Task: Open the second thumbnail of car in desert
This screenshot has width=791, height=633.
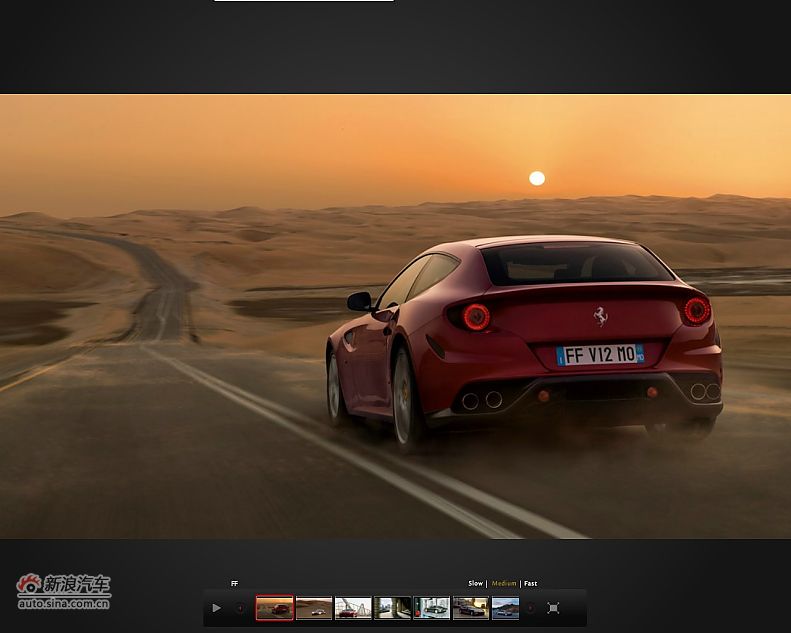Action: point(314,608)
